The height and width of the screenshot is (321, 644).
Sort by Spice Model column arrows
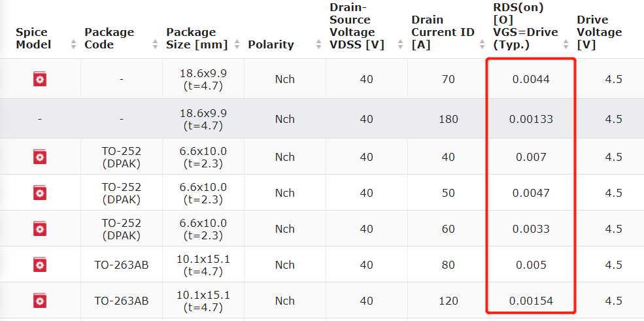[x=73, y=44]
